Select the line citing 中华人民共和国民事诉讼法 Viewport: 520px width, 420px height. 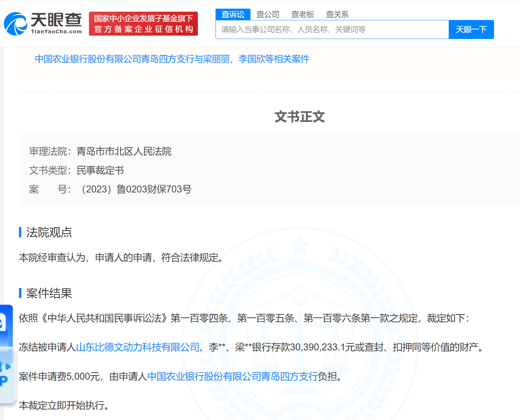(x=244, y=318)
